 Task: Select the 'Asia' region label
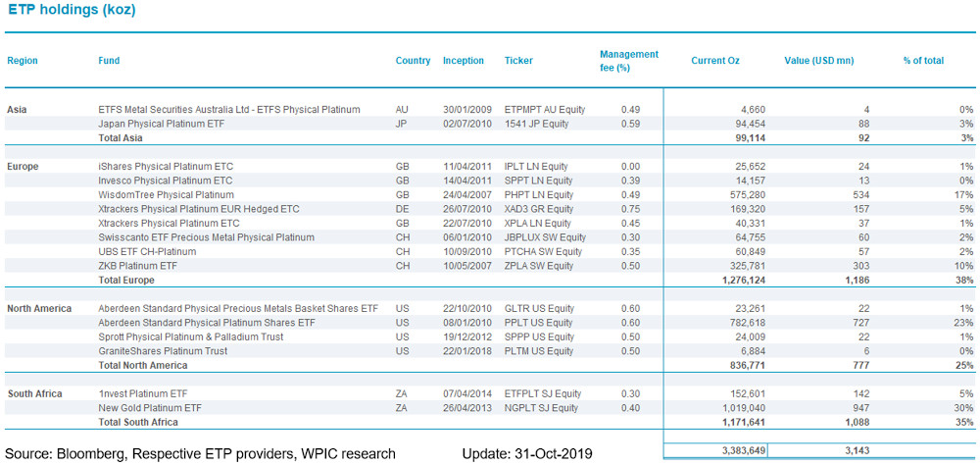pyautogui.click(x=17, y=110)
